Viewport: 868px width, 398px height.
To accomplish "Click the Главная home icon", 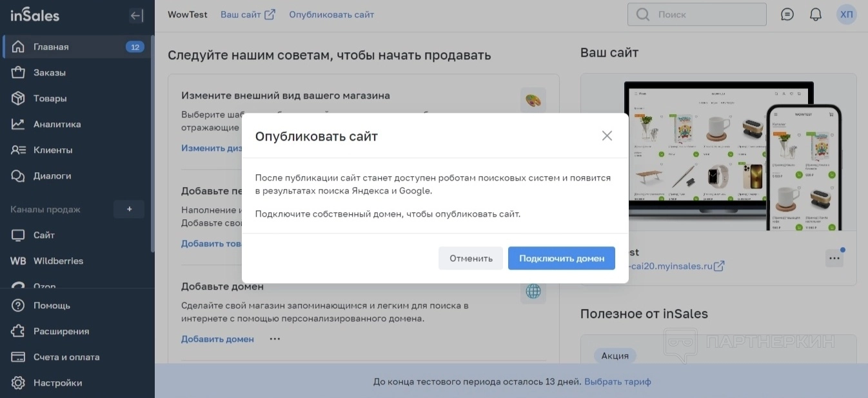I will click(x=18, y=46).
